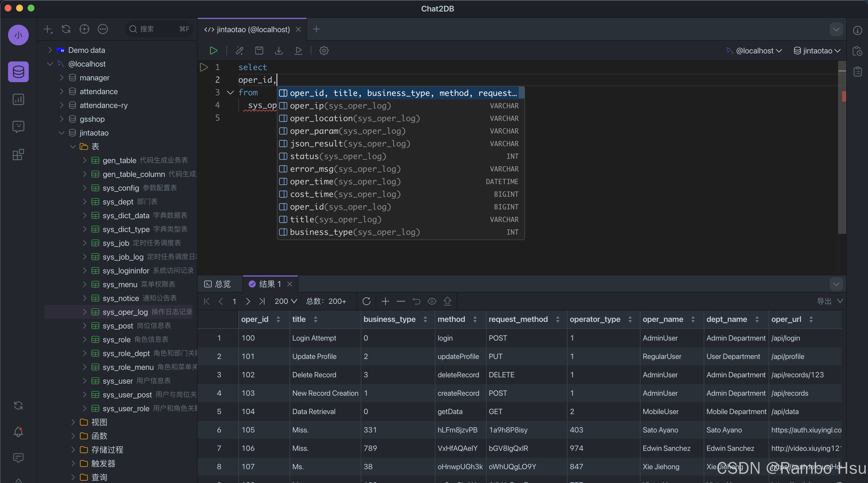868x483 pixels.
Task: Collapse the @localhost connection
Action: click(50, 64)
